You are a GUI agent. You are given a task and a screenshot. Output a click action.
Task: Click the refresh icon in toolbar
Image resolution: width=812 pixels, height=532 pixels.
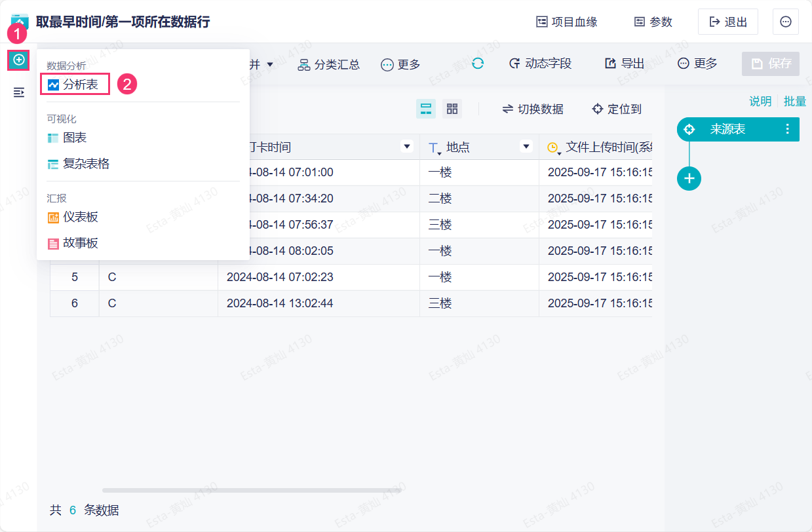point(478,64)
